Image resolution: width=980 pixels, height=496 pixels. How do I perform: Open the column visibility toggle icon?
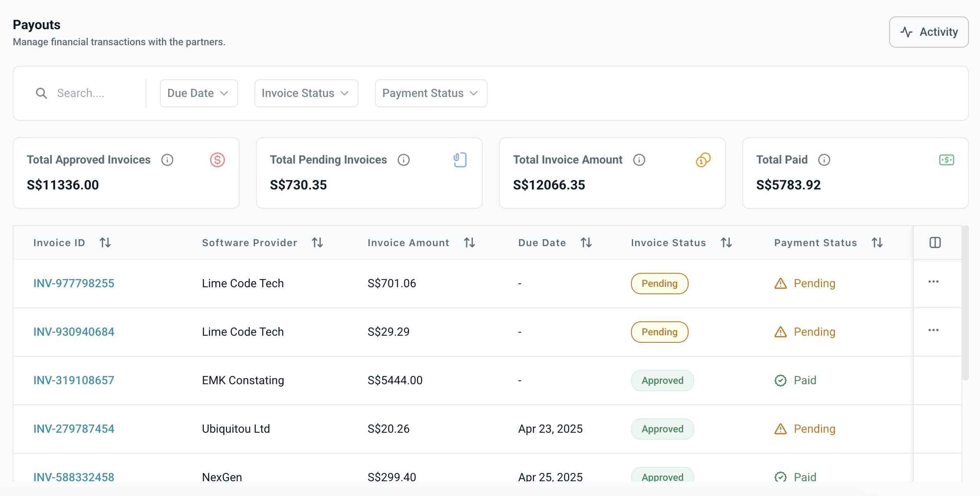coord(935,242)
